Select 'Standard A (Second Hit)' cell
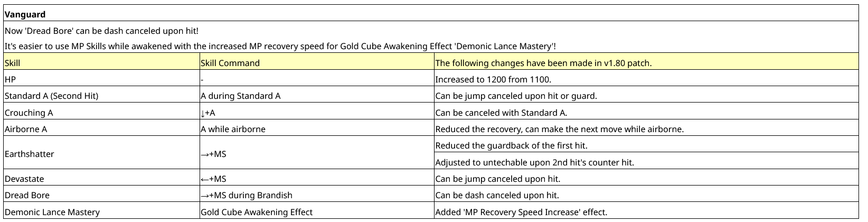868x222 pixels. coord(101,96)
